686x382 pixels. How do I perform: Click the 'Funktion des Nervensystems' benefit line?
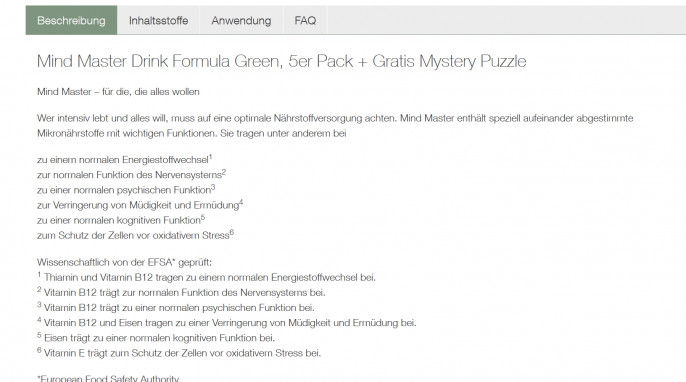[131, 175]
